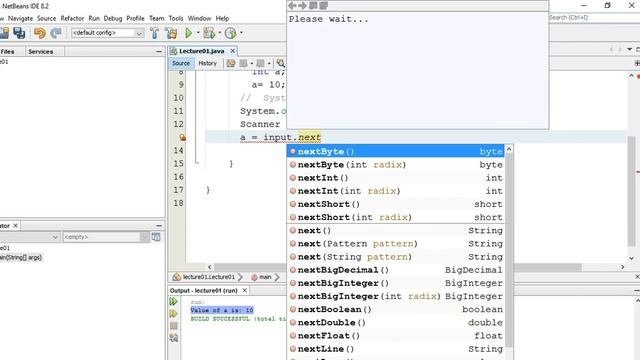Open the Source menu

click(x=47, y=18)
